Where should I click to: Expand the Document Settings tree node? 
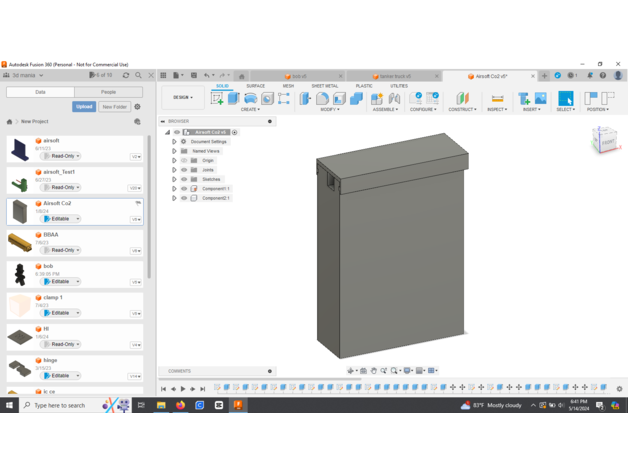(x=174, y=142)
